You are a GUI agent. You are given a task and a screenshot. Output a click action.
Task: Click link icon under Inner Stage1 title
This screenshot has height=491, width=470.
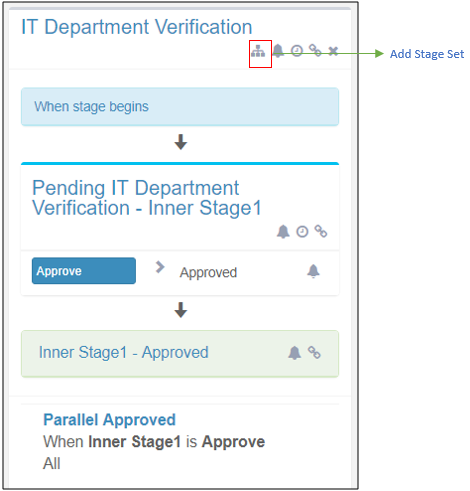321,231
